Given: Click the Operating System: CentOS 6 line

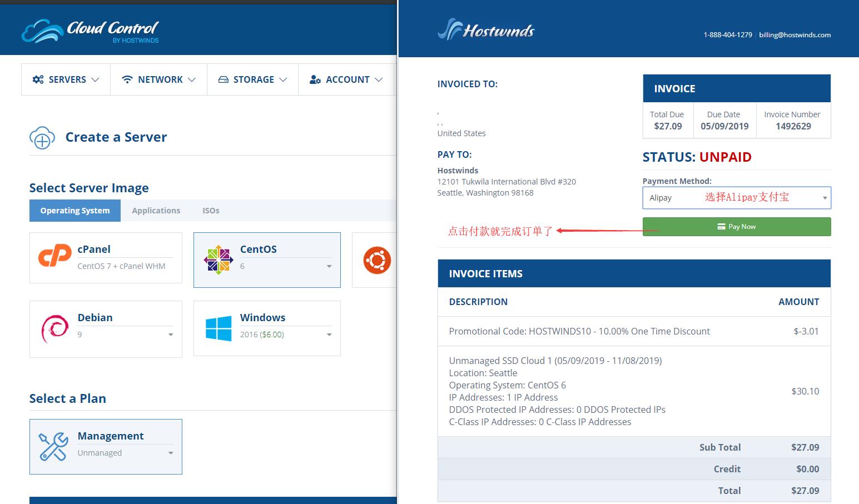Looking at the screenshot, I should click(508, 385).
